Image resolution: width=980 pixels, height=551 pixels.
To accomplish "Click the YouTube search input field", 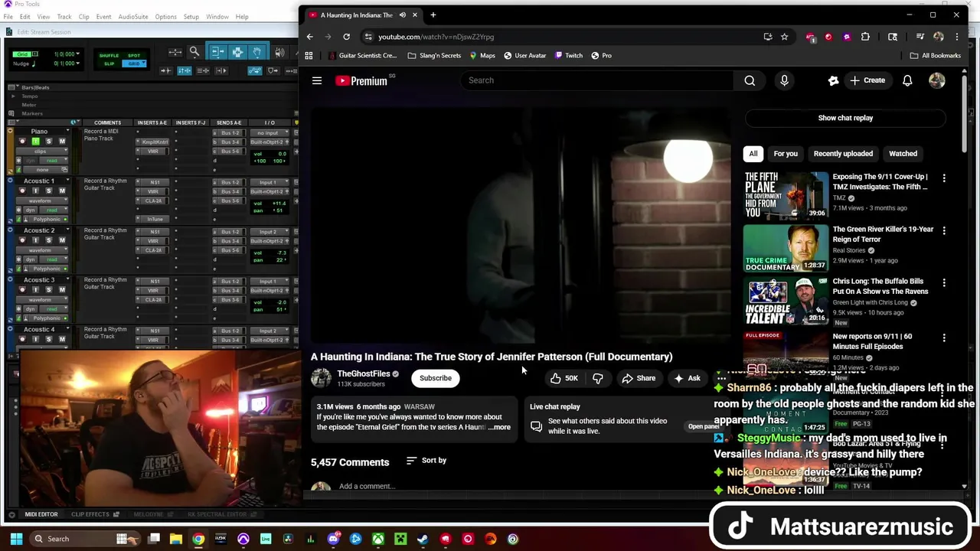I will tap(597, 80).
